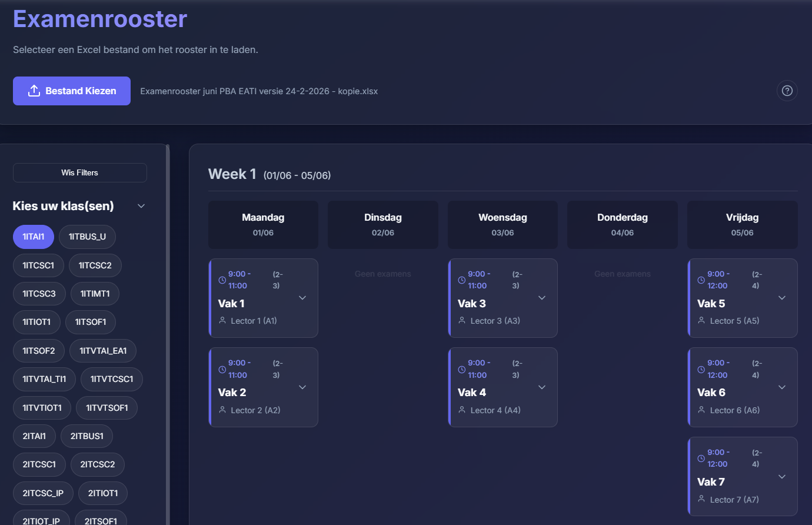Image resolution: width=812 pixels, height=525 pixels.
Task: Click the clock icon on Vak 6 card
Action: (x=701, y=370)
